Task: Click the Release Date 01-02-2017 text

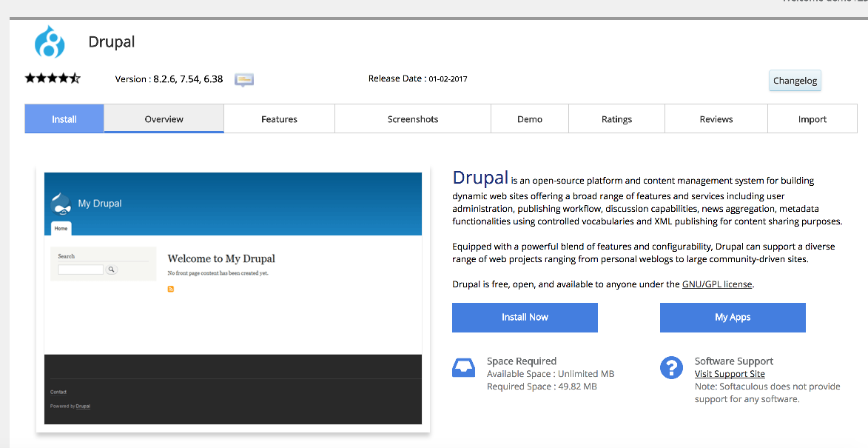Action: pos(418,78)
